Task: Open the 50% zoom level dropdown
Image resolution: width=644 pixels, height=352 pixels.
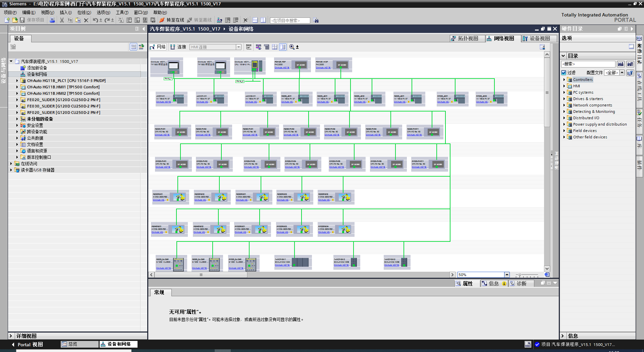Action: (x=507, y=275)
